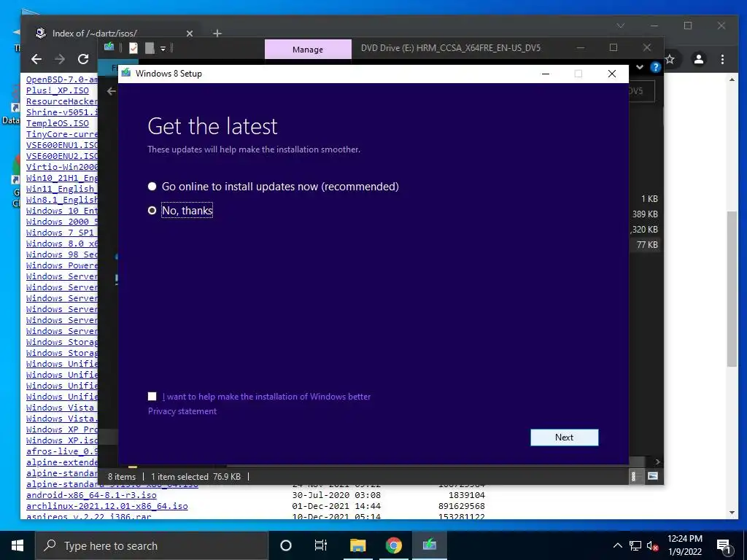Open the muted volume tray icon

(x=652, y=545)
